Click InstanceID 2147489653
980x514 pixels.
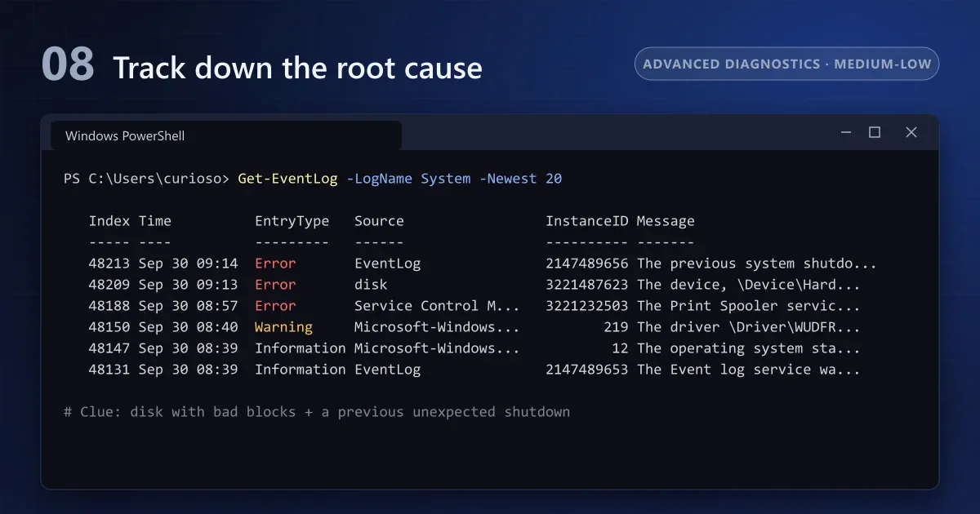(x=586, y=370)
